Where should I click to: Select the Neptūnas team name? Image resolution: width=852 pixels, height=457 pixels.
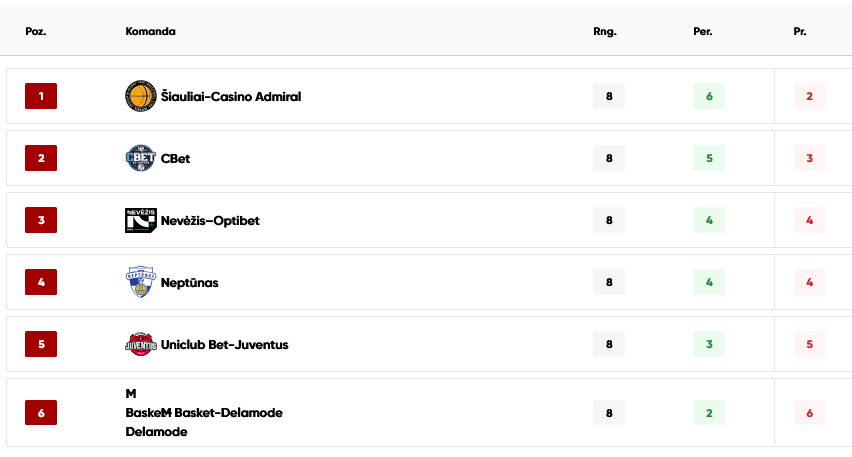tap(190, 283)
